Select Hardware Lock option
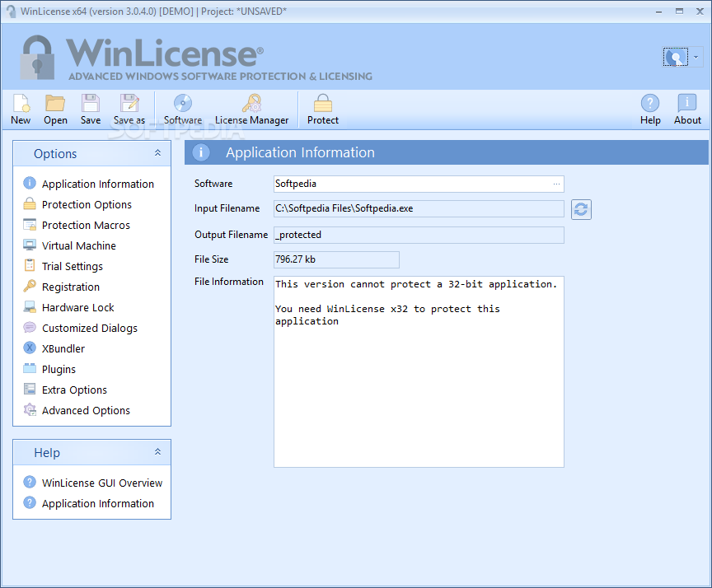Screen dimensions: 712x588 78,308
